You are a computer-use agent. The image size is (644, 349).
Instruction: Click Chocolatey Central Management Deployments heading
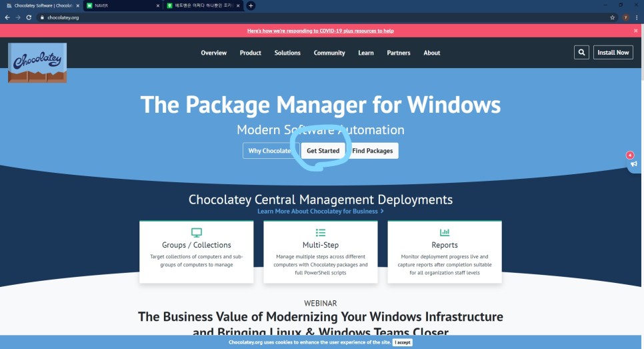click(321, 200)
